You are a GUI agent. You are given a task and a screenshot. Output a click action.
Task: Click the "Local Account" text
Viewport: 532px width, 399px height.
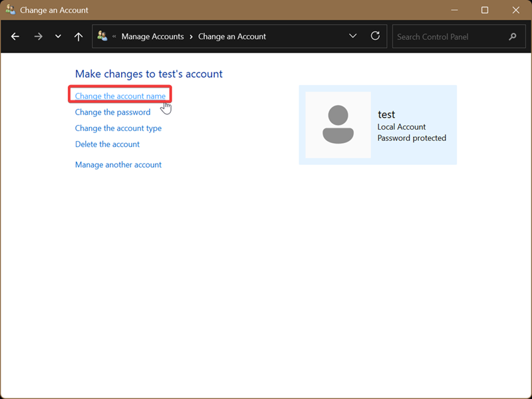tap(402, 127)
